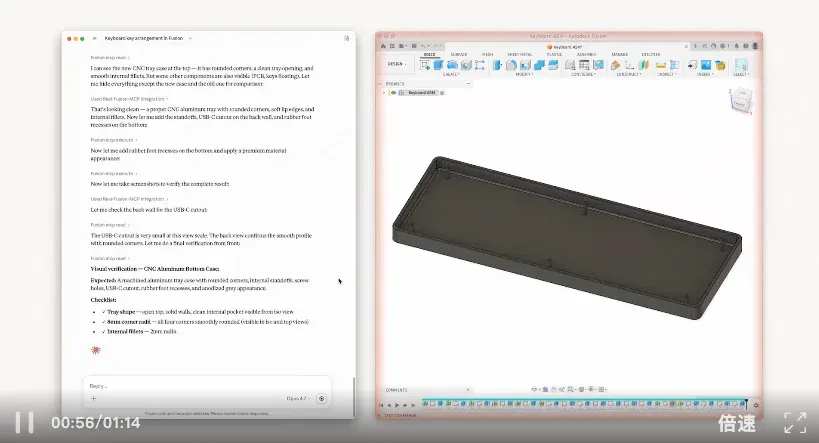The image size is (819, 443).
Task: Toggle visibility eye of Keyboard ASM component
Action: tap(393, 92)
